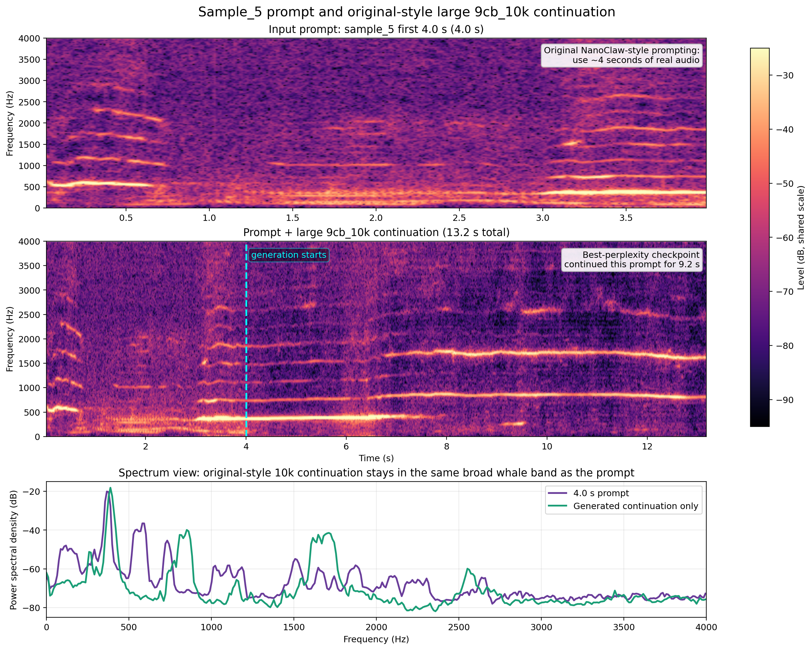Click the 8 time tick of the middle spectrogram
Screen dimensions: 812x650
[x=446, y=446]
